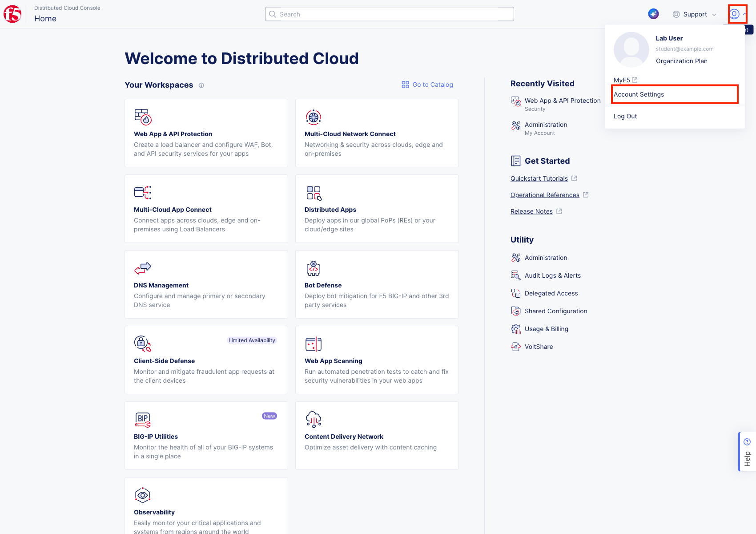
Task: Open the AI assistant sparkle icon
Action: tap(653, 14)
